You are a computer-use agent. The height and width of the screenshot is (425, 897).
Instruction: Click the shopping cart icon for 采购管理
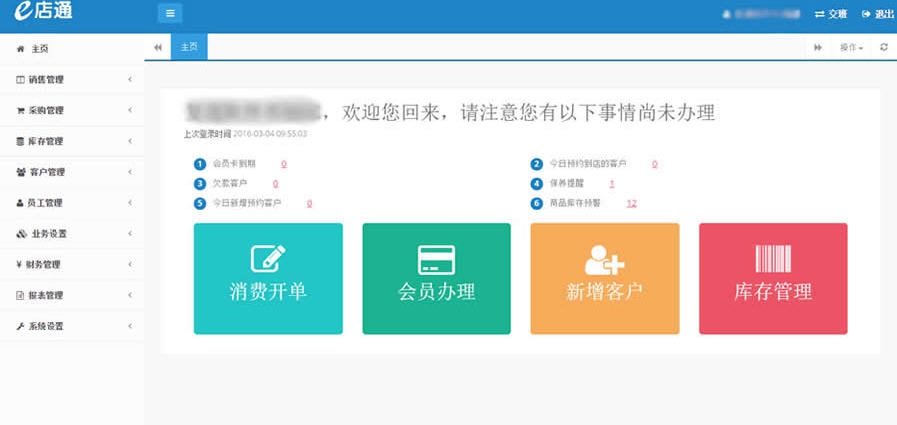click(21, 111)
